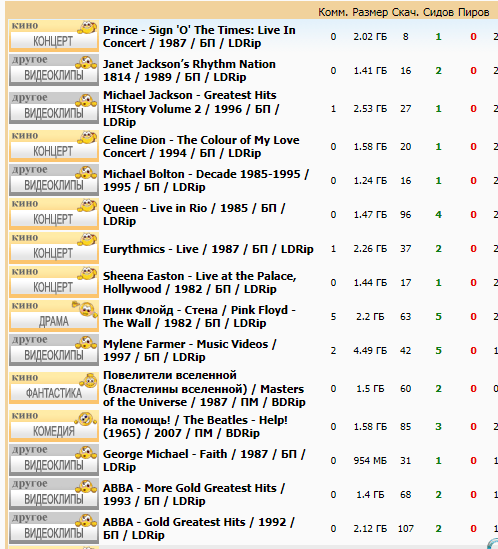The height and width of the screenshot is (549, 498).
Task: Open the Prince - Sign 'O' The Times torrent
Action: 199,36
